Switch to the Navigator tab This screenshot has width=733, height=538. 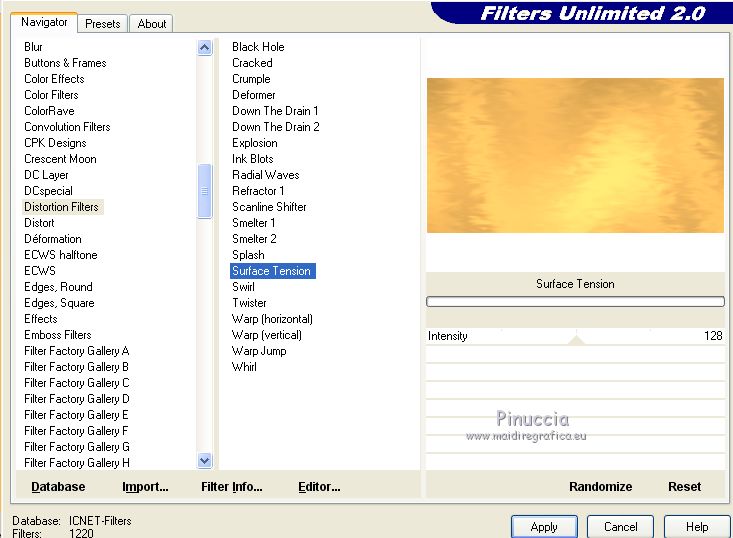(44, 22)
